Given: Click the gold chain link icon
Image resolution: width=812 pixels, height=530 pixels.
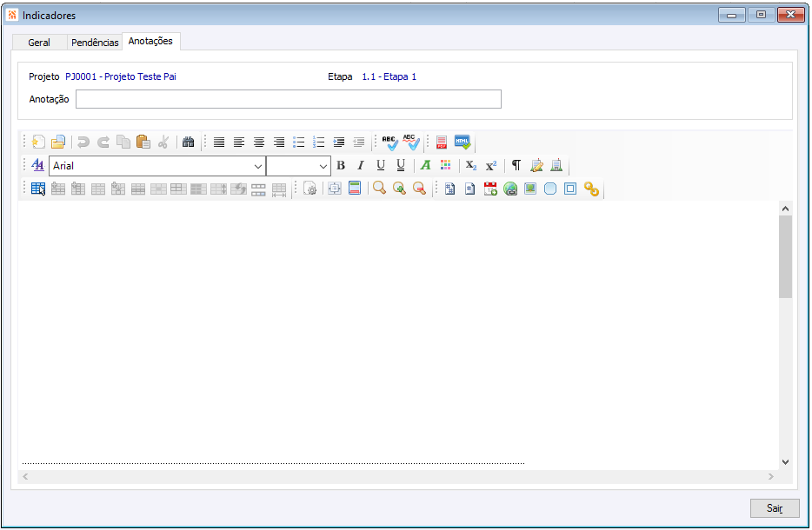Looking at the screenshot, I should point(591,189).
